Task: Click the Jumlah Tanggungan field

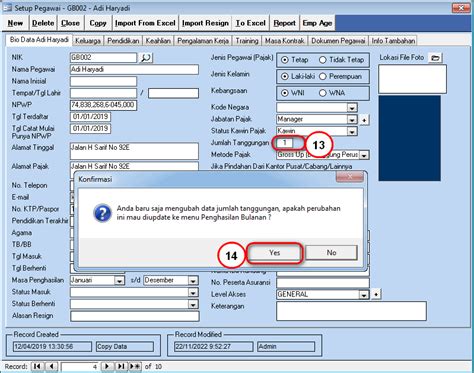Action: [x=284, y=143]
